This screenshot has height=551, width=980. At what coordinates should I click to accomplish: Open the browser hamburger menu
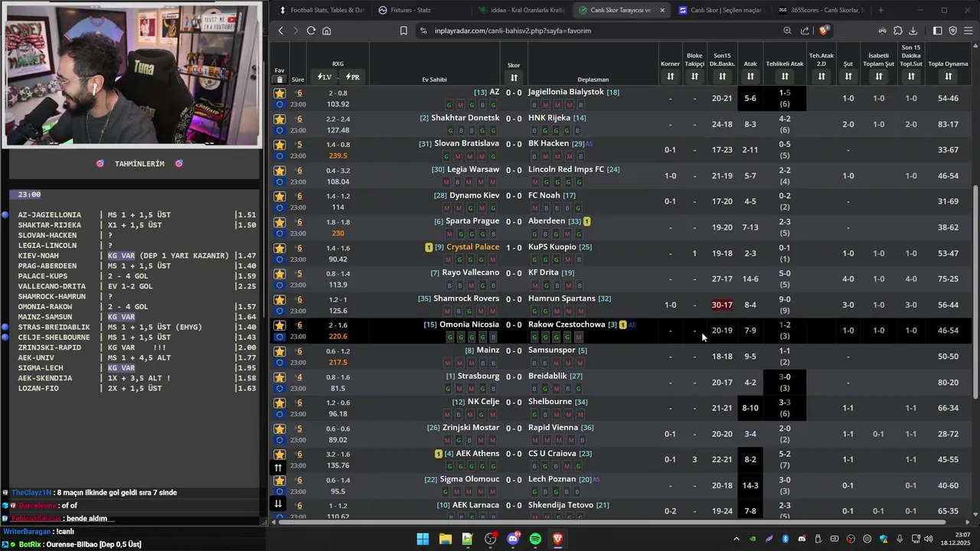[969, 31]
